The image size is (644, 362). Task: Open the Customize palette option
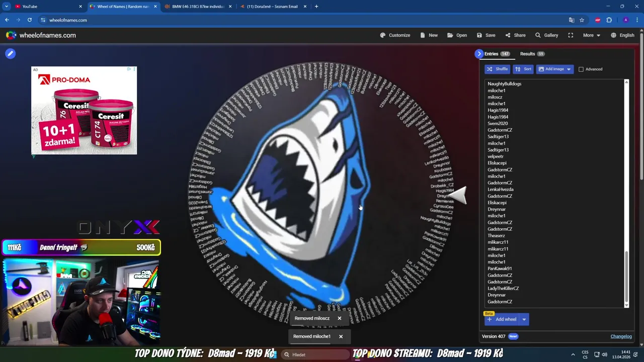(x=395, y=35)
